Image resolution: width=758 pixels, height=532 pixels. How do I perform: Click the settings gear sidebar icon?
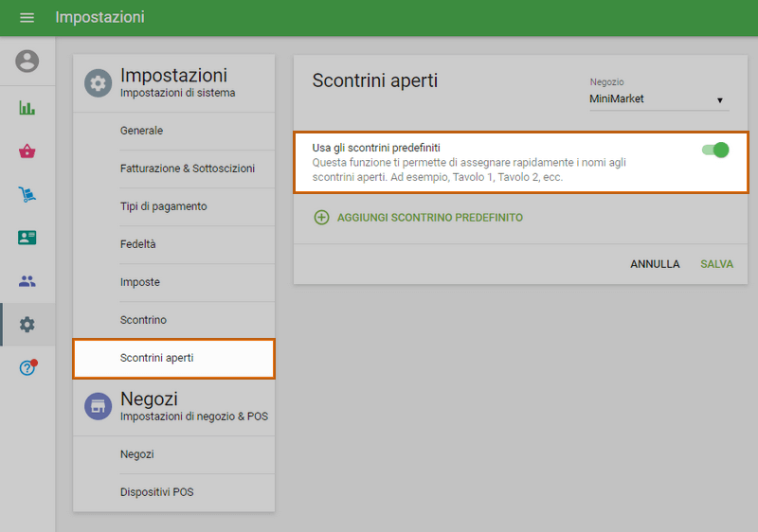click(x=27, y=325)
